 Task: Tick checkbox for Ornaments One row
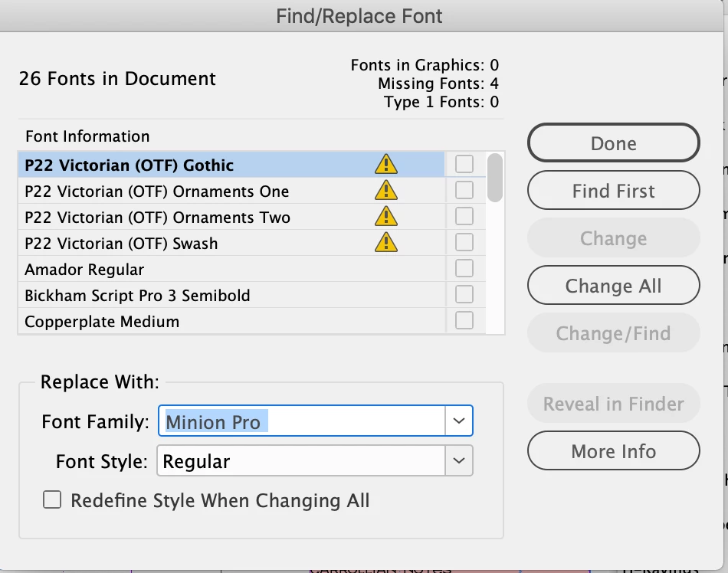click(x=464, y=190)
